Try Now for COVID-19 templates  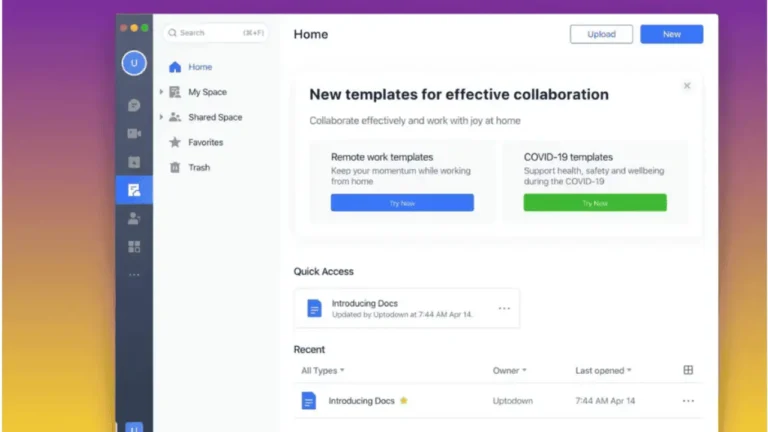595,203
